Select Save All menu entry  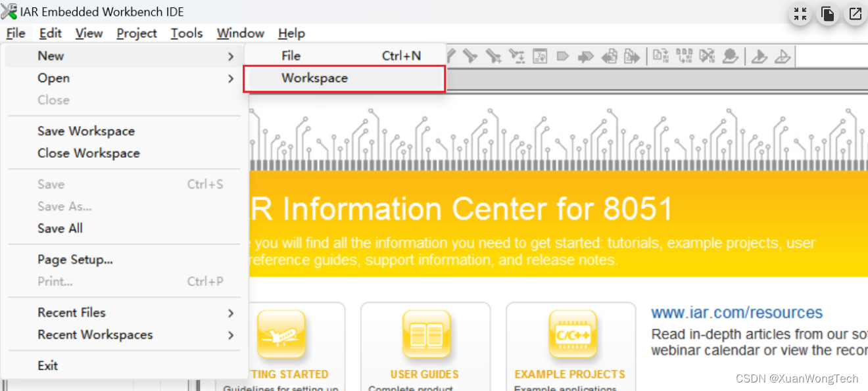125,229
